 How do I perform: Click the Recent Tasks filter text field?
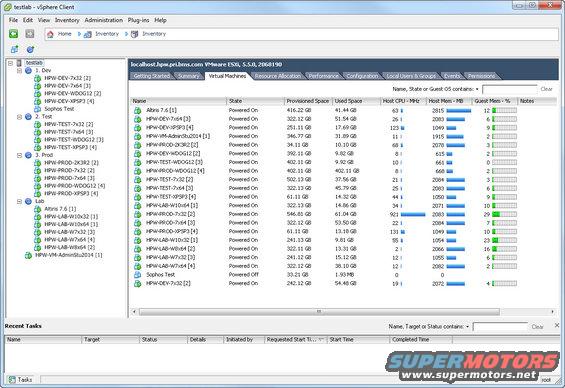tap(500, 327)
